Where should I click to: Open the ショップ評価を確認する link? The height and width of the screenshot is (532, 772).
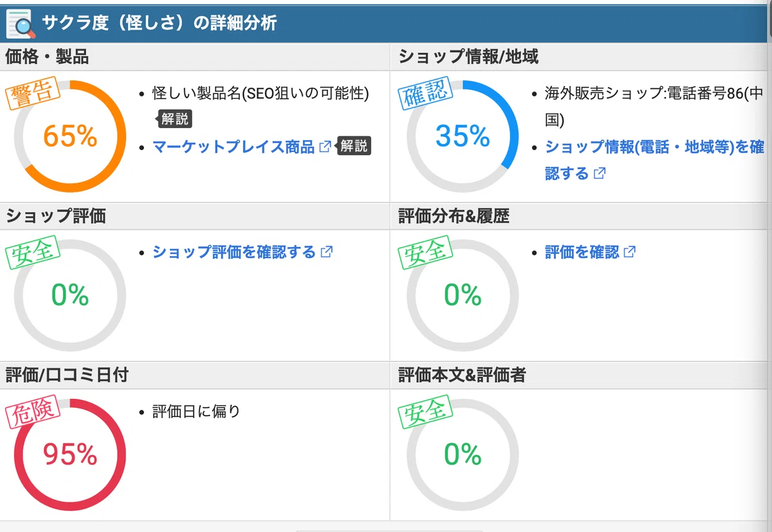(234, 252)
